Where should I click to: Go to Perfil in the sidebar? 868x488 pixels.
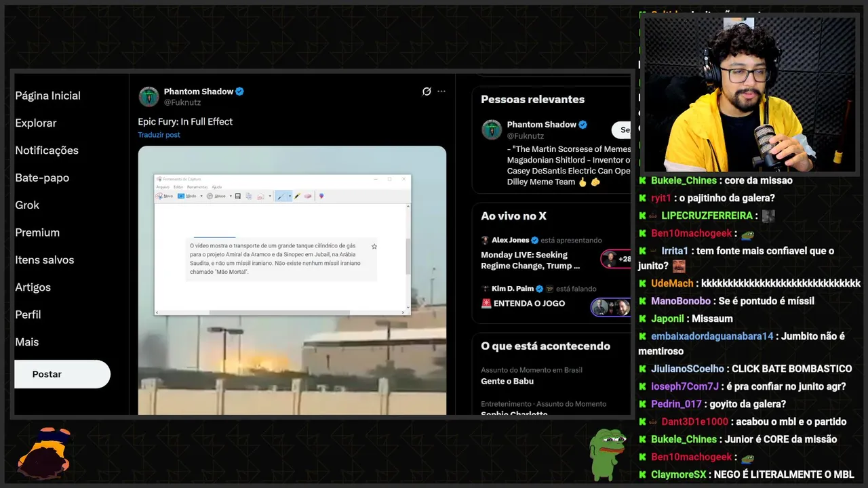tap(28, 314)
